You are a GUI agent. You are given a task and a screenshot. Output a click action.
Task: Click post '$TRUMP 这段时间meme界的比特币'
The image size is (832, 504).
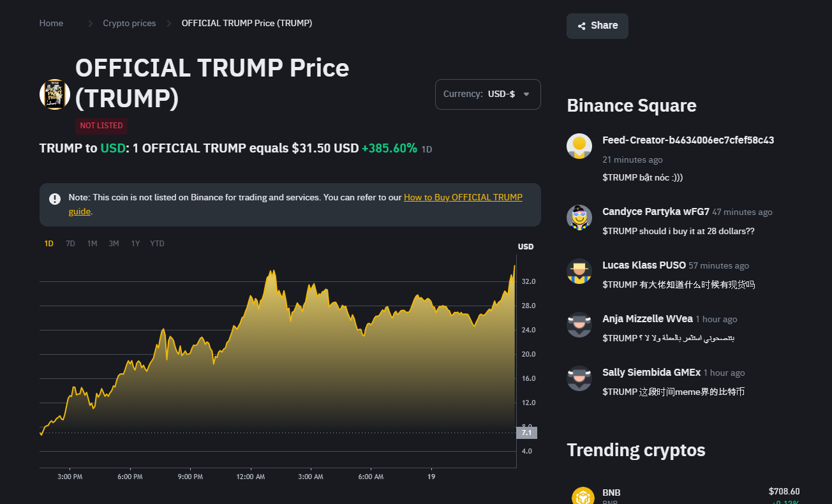[x=673, y=392]
